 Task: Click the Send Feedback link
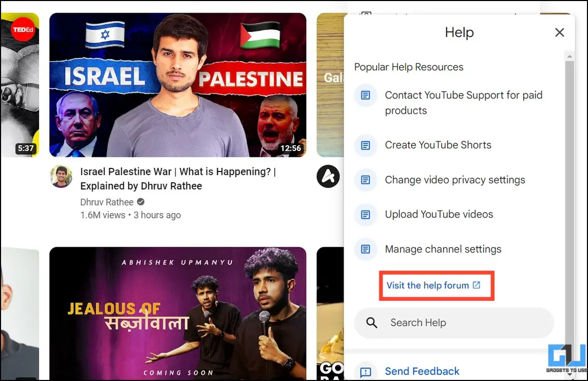(x=422, y=371)
